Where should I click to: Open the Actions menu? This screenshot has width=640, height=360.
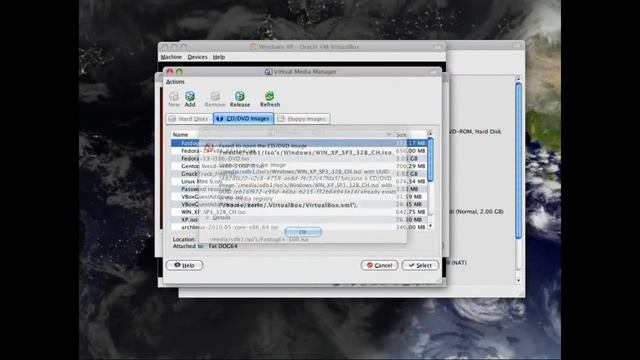(175, 82)
